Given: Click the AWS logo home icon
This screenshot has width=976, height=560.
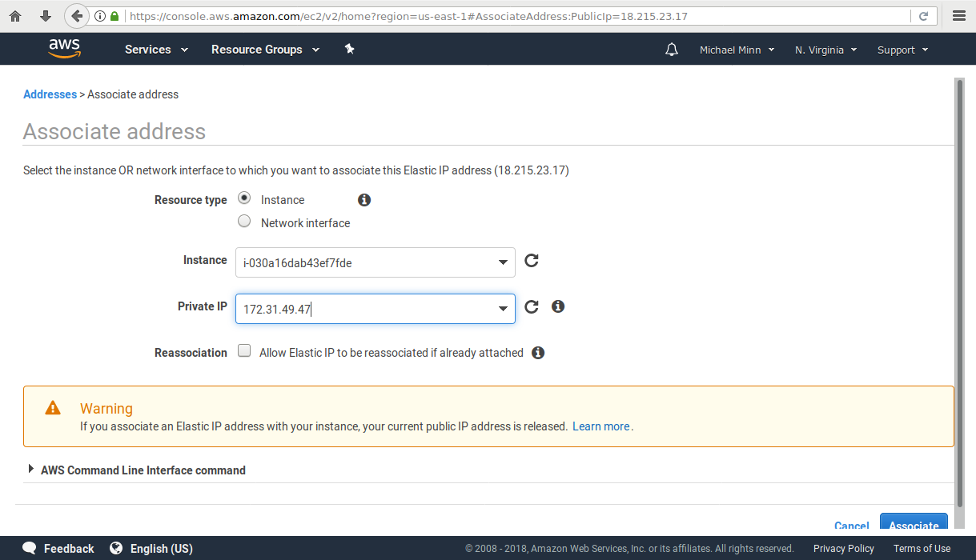Looking at the screenshot, I should point(64,49).
